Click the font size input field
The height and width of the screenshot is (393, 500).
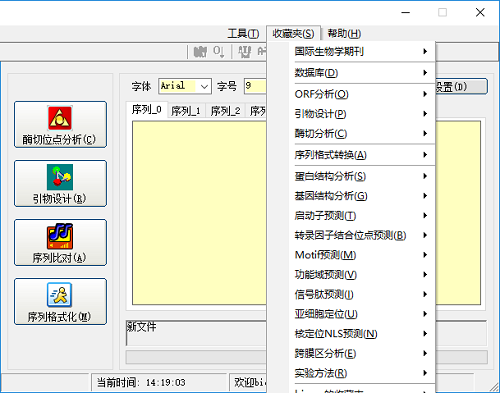coord(255,86)
